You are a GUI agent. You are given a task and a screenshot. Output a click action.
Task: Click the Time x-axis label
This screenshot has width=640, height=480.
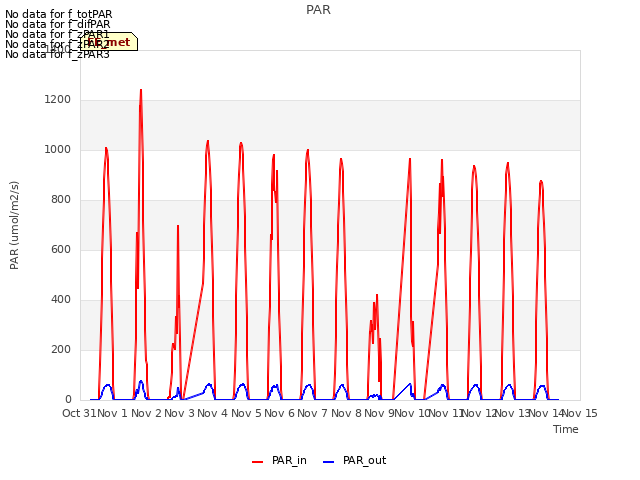566,429
